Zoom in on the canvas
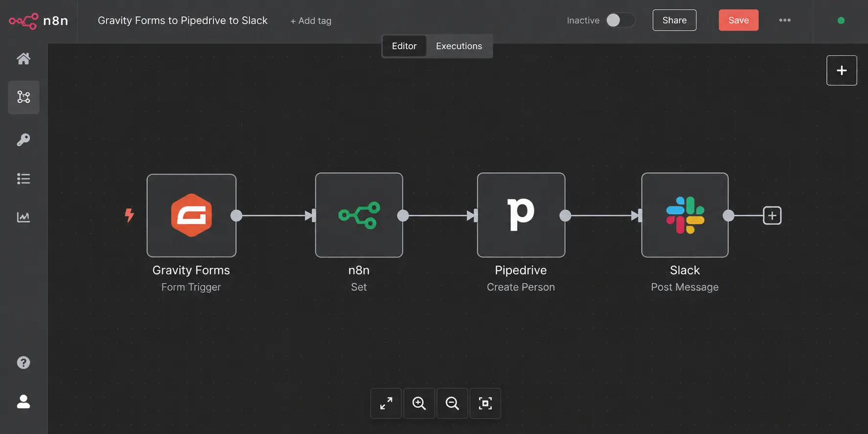 click(x=419, y=403)
